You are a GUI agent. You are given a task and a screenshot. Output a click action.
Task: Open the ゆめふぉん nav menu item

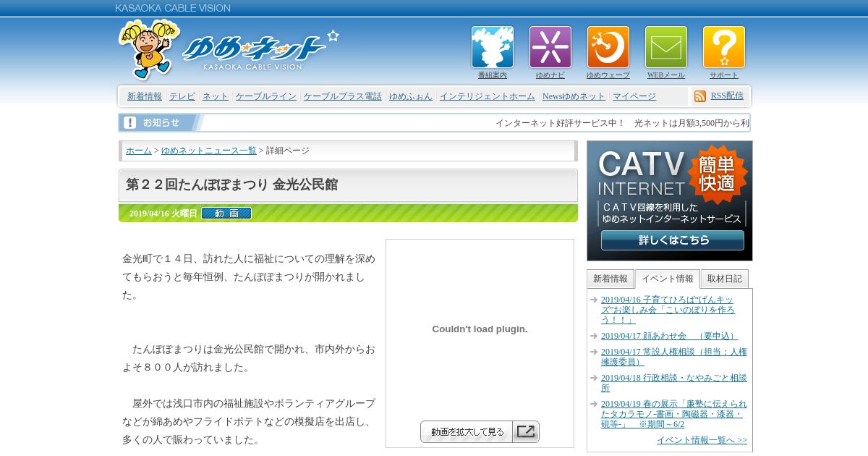click(x=411, y=96)
